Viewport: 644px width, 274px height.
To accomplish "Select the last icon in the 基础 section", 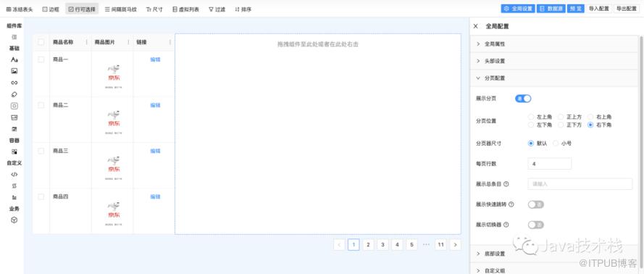I will [14, 129].
